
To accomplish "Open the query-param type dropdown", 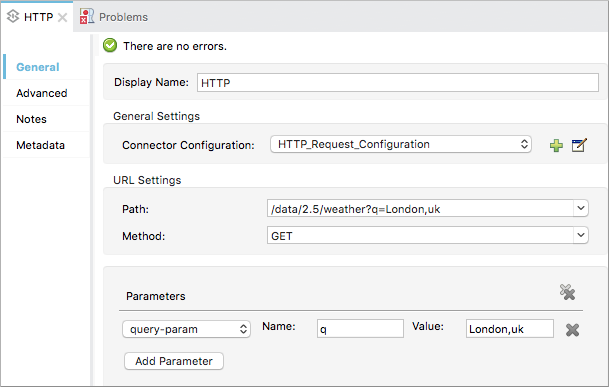I will [x=186, y=329].
